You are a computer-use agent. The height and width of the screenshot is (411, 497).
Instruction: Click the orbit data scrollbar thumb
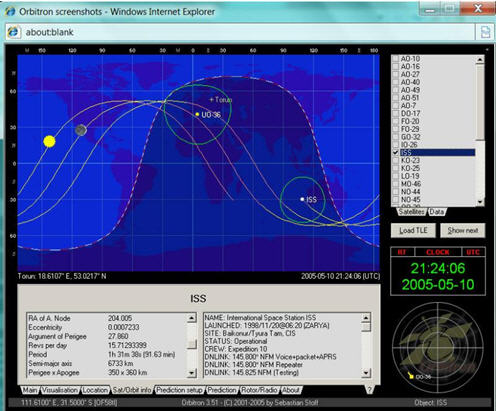[192, 344]
